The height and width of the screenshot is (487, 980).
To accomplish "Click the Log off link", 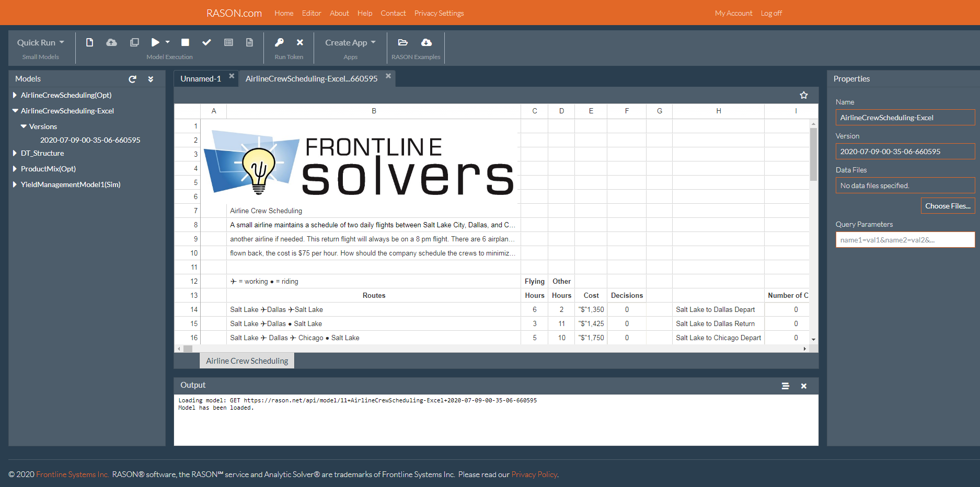I will (x=771, y=13).
